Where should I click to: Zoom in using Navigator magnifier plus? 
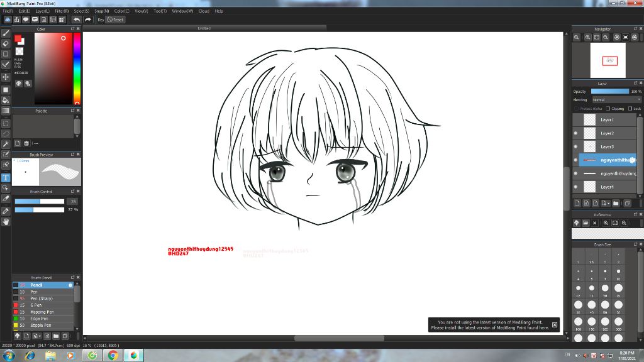click(x=588, y=37)
